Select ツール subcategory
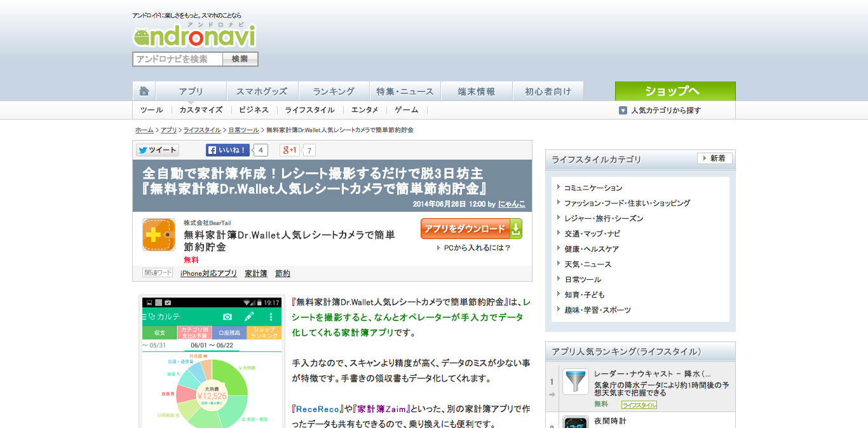 pos(152,110)
